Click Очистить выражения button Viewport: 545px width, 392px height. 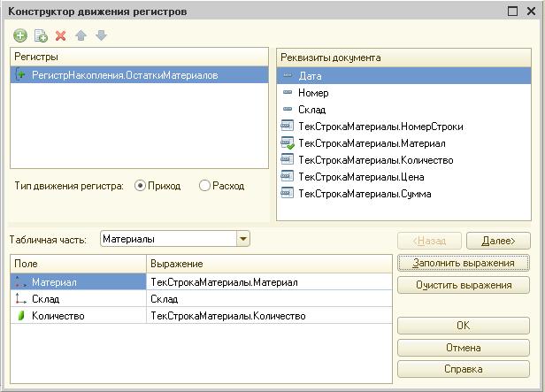point(464,285)
